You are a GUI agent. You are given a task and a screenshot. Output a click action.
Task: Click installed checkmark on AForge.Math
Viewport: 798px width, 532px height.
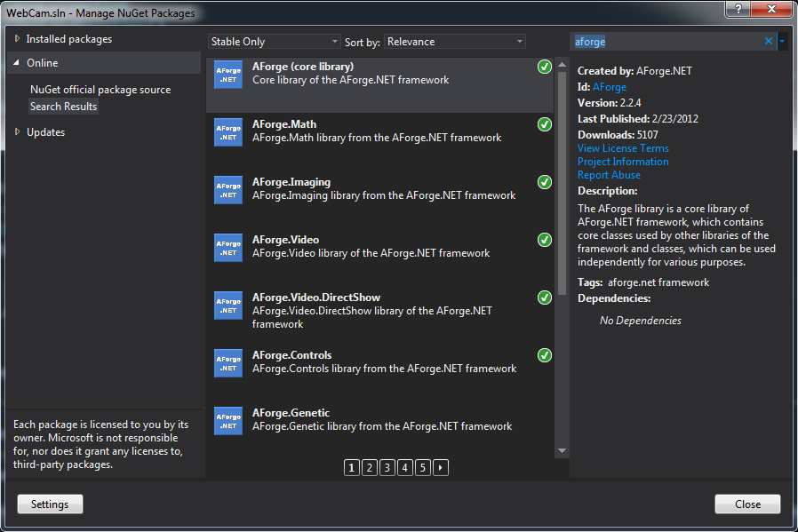point(545,124)
